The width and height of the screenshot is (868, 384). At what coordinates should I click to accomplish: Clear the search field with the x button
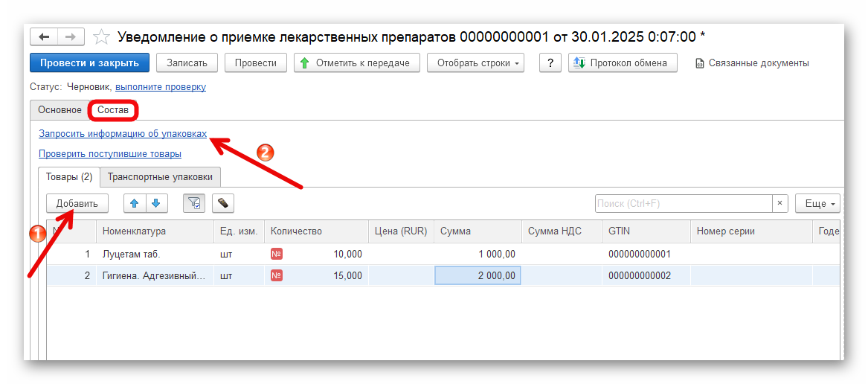coord(779,203)
